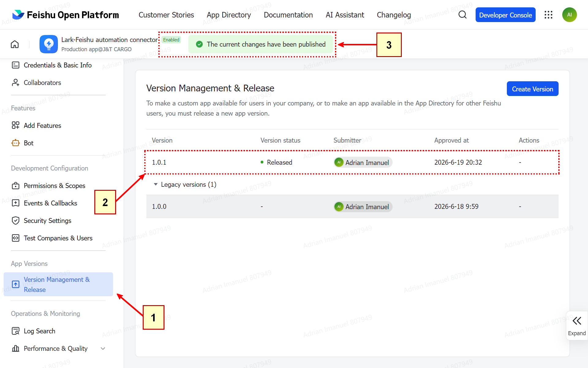
Task: Click the Developer Console button
Action: 505,15
